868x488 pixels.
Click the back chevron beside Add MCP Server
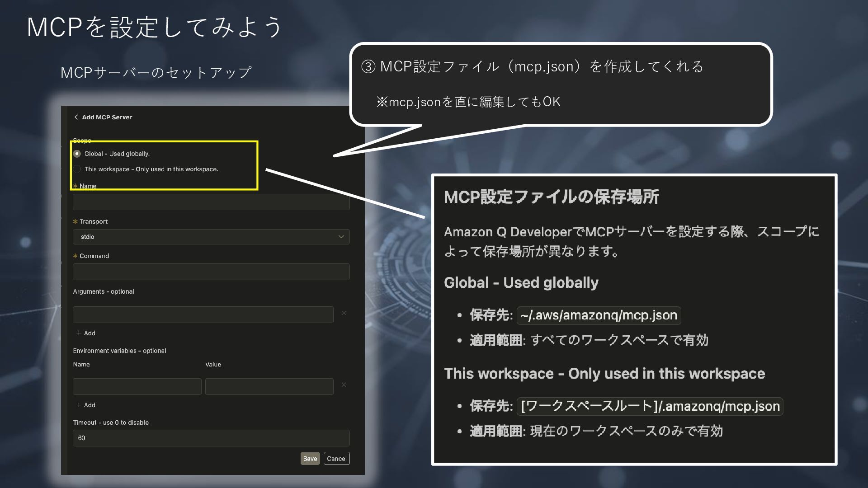[x=76, y=117]
